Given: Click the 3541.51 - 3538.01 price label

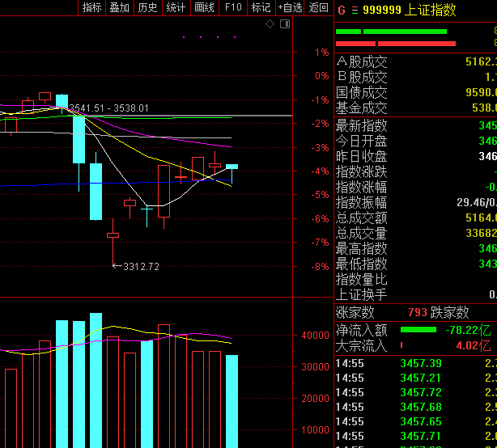Looking at the screenshot, I should (x=108, y=108).
